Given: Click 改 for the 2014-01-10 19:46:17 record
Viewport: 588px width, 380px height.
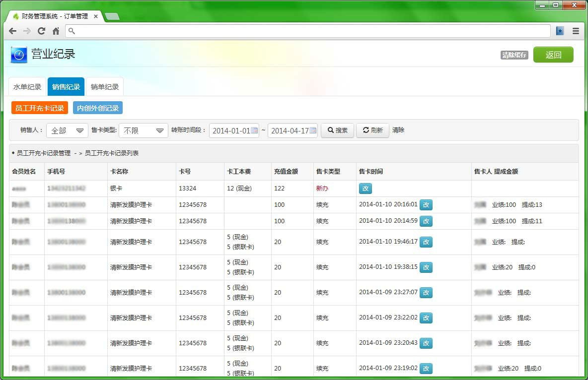Looking at the screenshot, I should click(x=426, y=242).
